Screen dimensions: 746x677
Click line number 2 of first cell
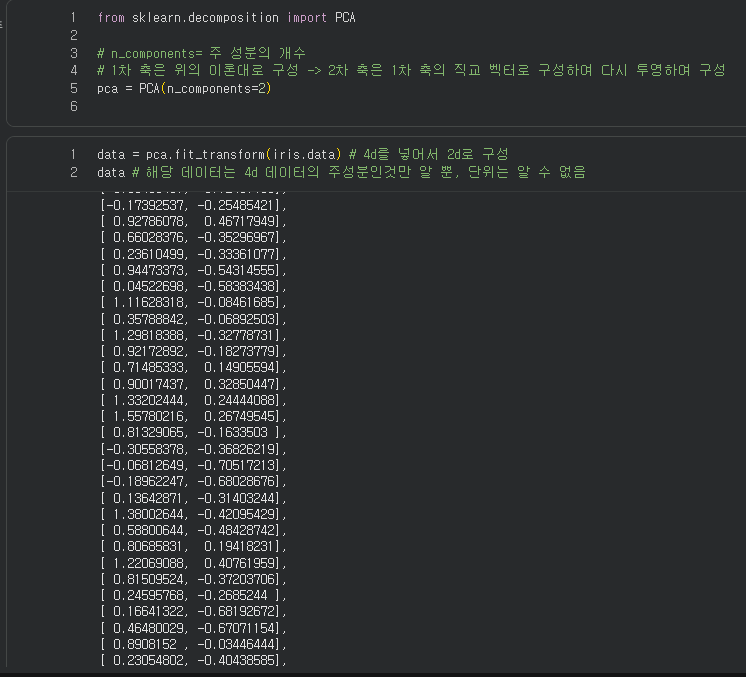(x=74, y=35)
